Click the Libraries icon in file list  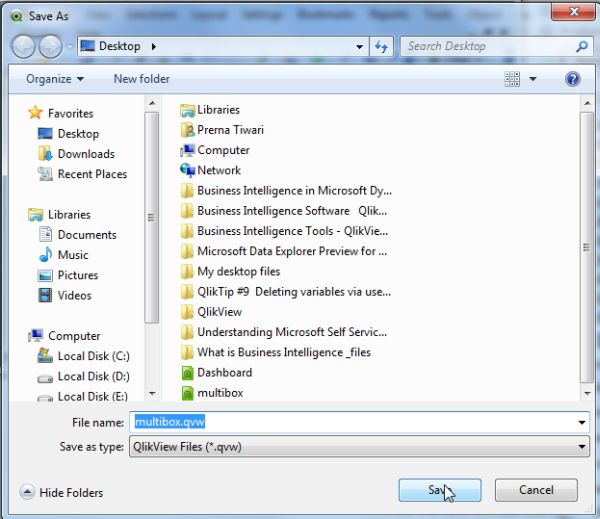point(188,110)
